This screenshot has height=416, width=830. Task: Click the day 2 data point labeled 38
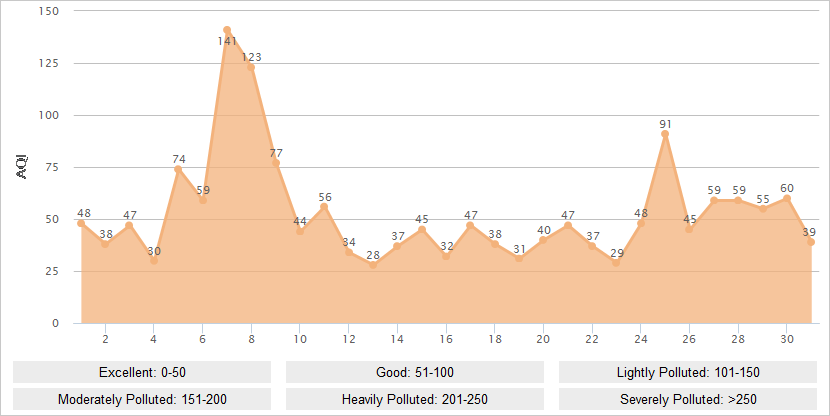[x=105, y=244]
